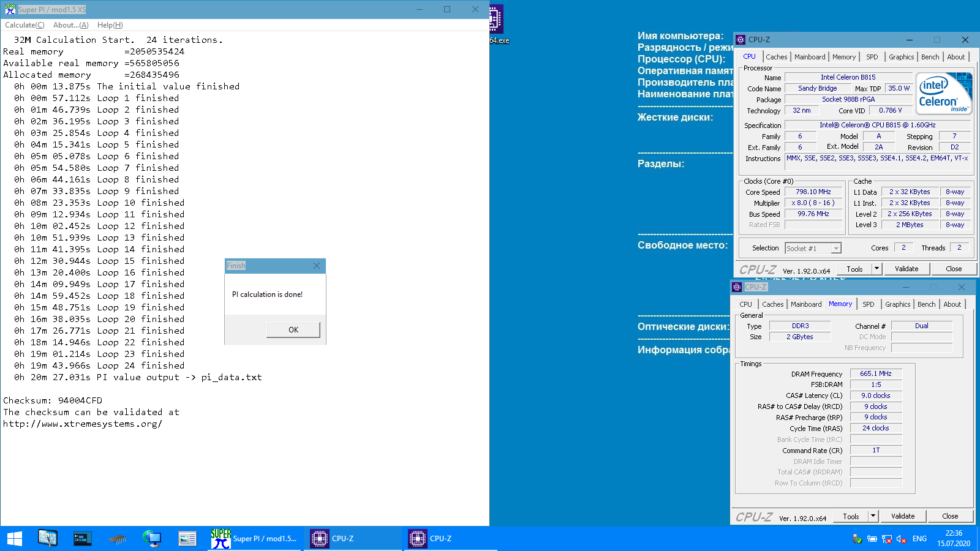Viewport: 980px width, 551px height.
Task: Open Graphics tab in bottom CPU-Z window
Action: point(898,304)
